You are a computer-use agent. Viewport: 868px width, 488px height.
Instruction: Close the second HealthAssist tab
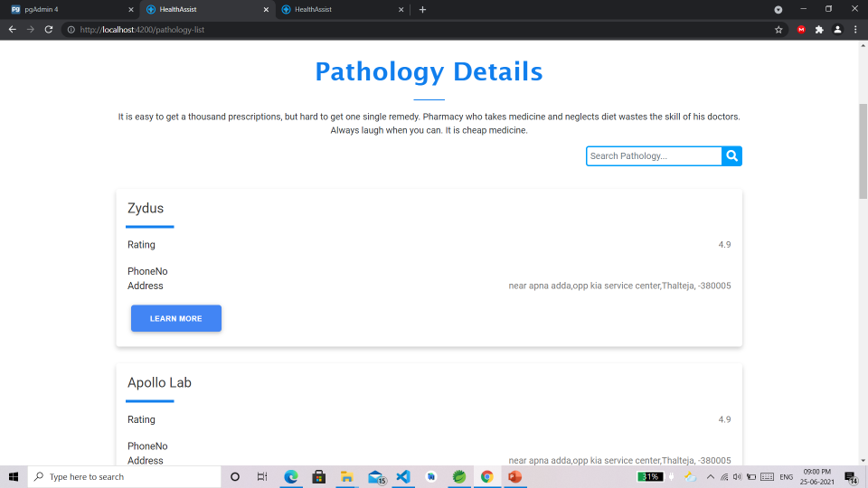coord(401,9)
